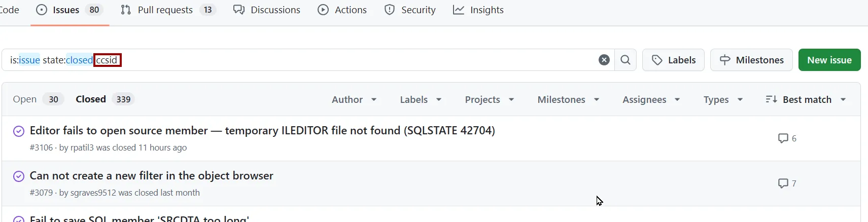Open the Milestones page button
The height and width of the screenshot is (222, 868).
point(751,60)
